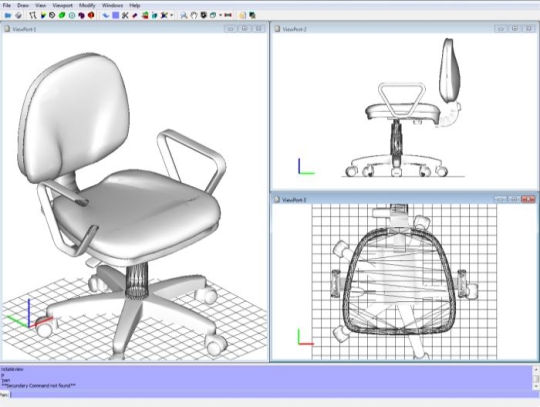This screenshot has height=407, width=540.
Task: Click the teal cube toolbar icon
Action: pyautogui.click(x=155, y=15)
